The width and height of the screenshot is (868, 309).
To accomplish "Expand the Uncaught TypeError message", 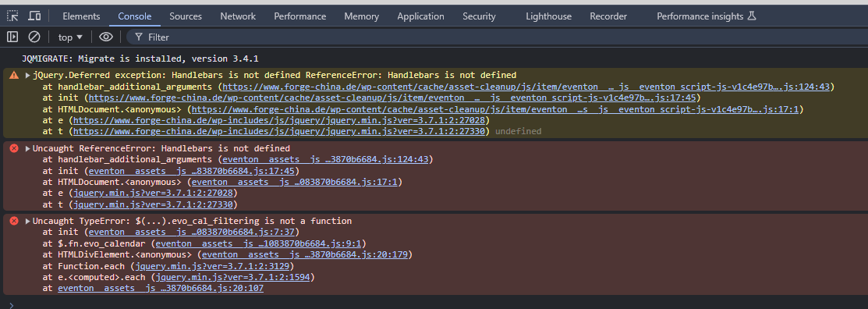I will tap(27, 221).
